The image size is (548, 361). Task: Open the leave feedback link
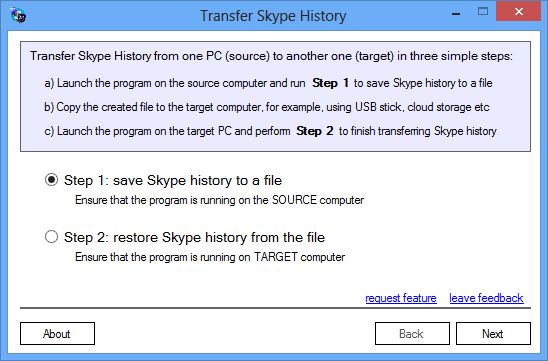pyautogui.click(x=486, y=298)
